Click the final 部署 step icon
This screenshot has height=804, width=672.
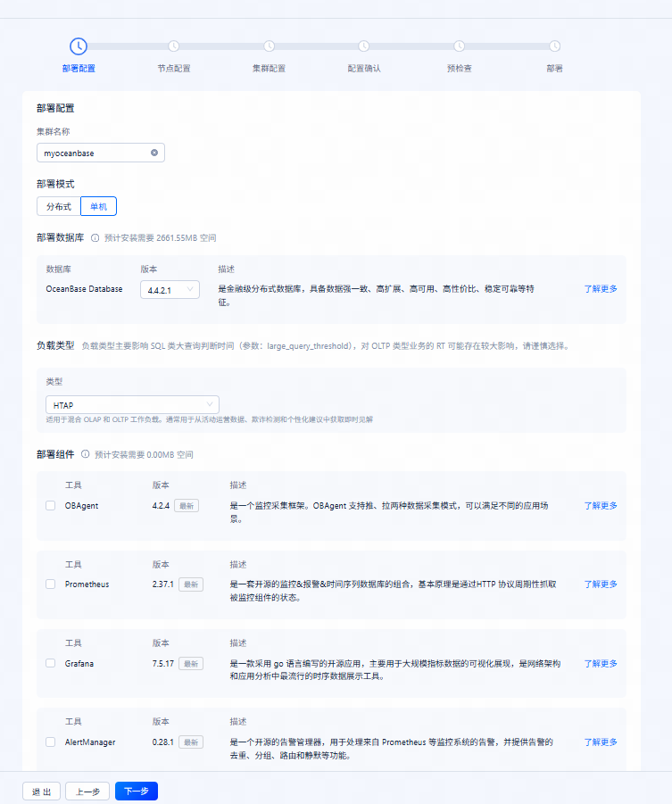coord(554,46)
